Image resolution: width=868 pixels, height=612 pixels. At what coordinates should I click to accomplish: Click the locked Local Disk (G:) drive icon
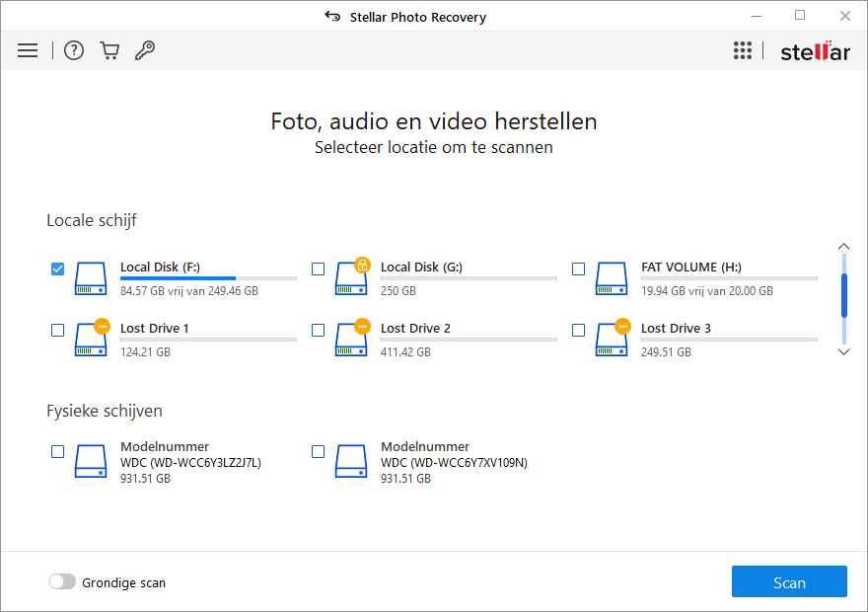351,279
